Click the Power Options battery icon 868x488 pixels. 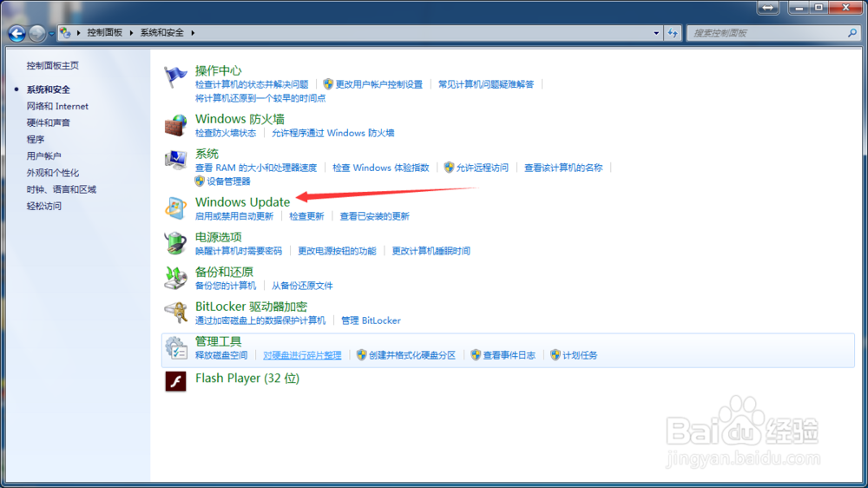pyautogui.click(x=175, y=243)
